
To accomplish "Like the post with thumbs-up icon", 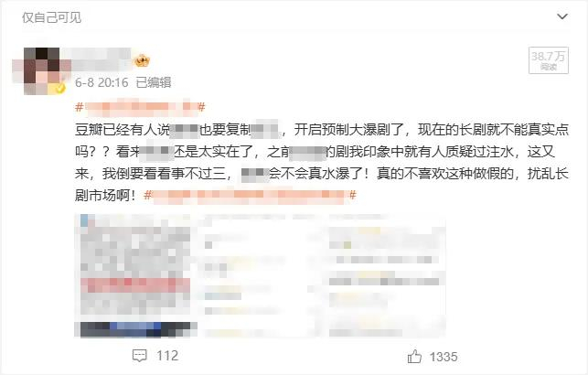I will [x=414, y=357].
